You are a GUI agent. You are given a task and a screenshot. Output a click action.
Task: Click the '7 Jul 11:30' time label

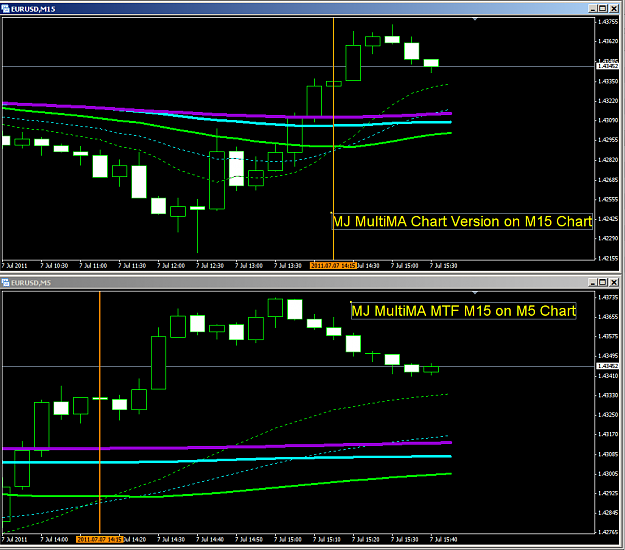click(x=132, y=265)
